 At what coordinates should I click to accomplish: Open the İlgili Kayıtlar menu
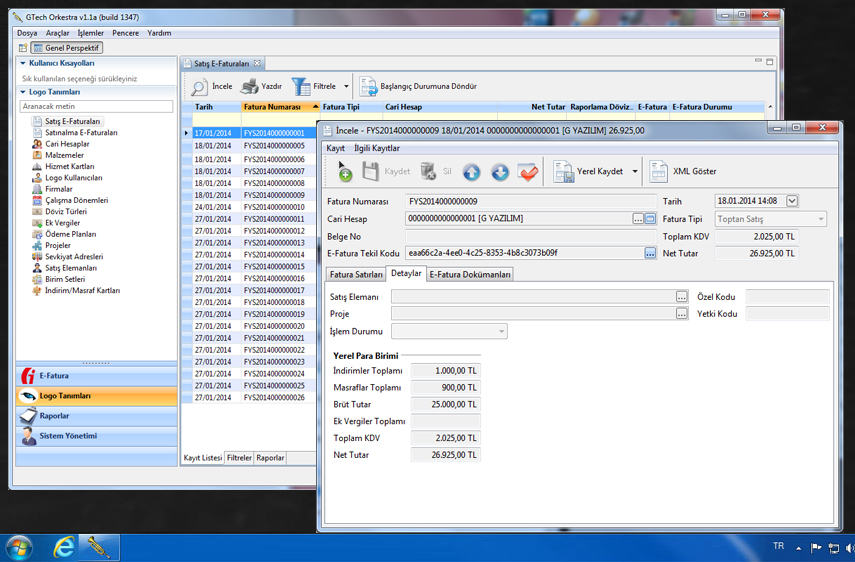[x=376, y=148]
